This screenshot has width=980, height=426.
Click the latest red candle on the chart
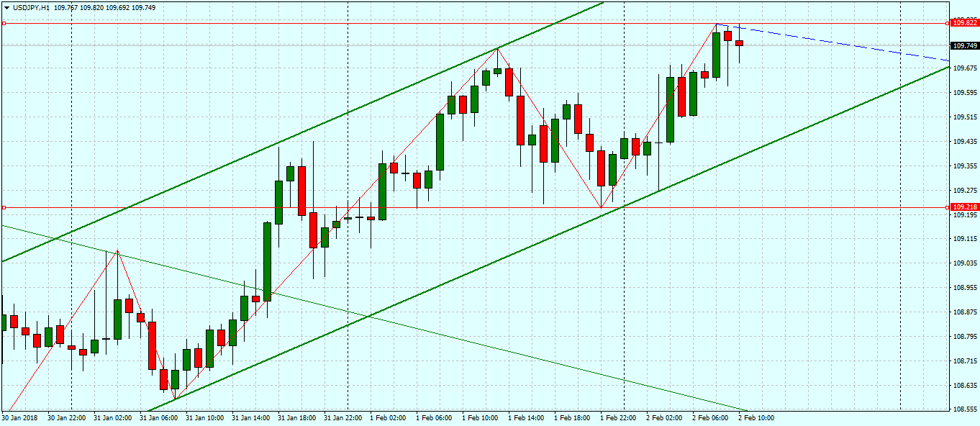coord(739,43)
